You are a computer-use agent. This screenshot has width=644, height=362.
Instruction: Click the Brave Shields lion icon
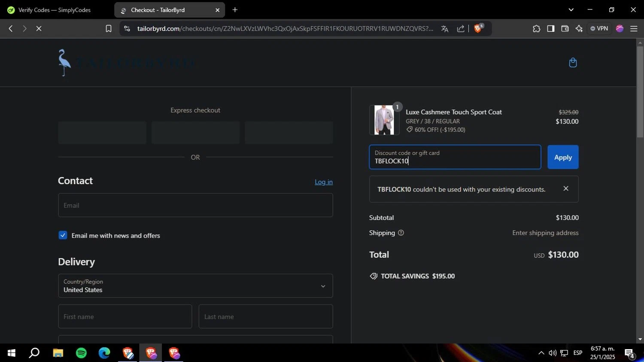478,28
